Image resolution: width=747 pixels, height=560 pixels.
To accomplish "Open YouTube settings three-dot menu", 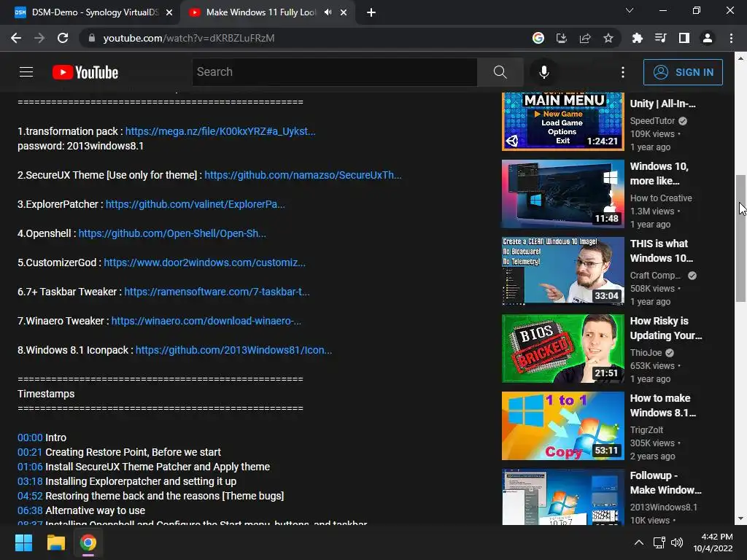I will [x=623, y=72].
